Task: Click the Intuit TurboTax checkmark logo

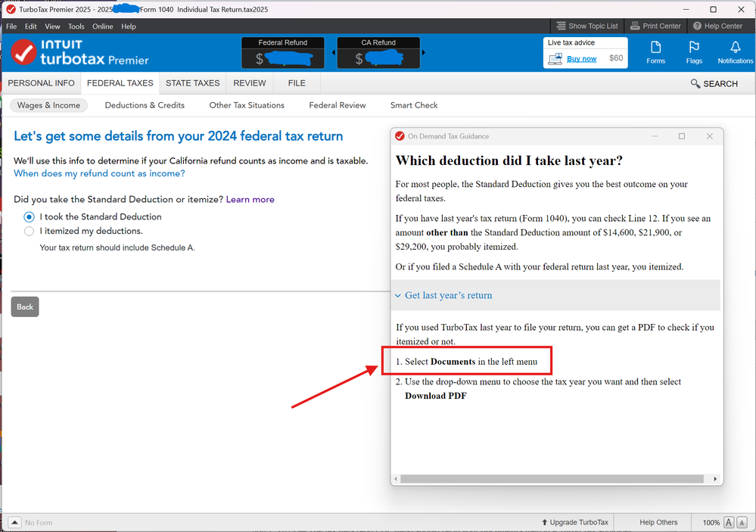Action: click(23, 52)
